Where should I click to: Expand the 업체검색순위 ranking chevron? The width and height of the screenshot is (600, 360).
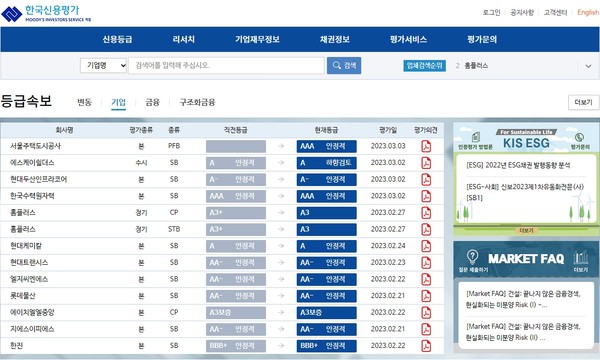tap(588, 66)
